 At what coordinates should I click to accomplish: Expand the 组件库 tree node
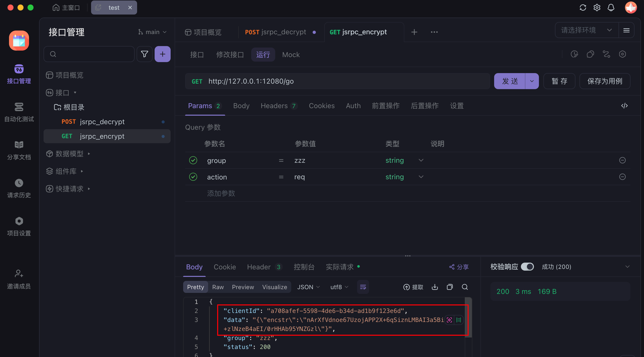click(82, 171)
